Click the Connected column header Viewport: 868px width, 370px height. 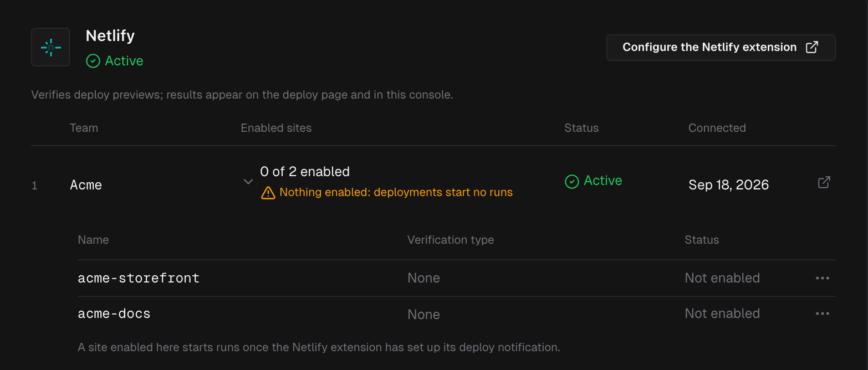717,128
